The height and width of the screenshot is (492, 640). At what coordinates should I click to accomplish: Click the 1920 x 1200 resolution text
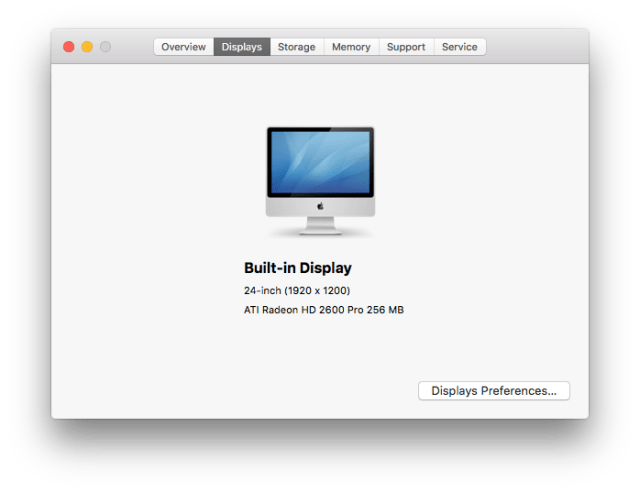[317, 291]
